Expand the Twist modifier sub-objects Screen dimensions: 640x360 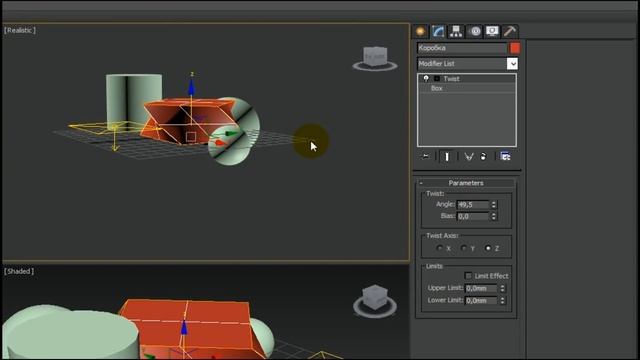pos(437,78)
